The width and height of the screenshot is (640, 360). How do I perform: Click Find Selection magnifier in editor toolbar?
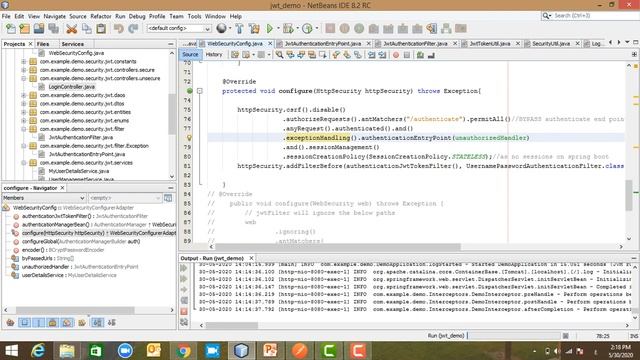tap(279, 55)
